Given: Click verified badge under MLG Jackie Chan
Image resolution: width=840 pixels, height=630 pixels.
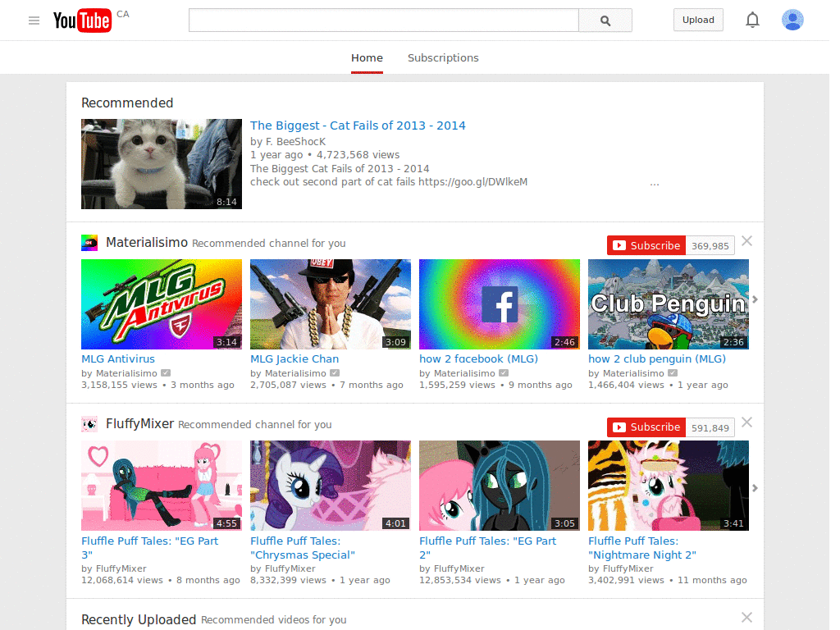Looking at the screenshot, I should tap(335, 373).
